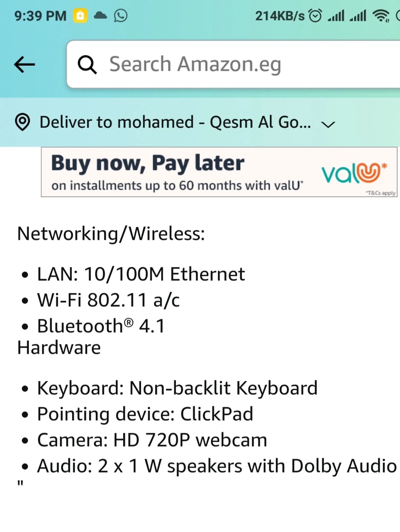Tap the yellow battery saver icon
Screen dimensions: 400x532
[80, 16]
